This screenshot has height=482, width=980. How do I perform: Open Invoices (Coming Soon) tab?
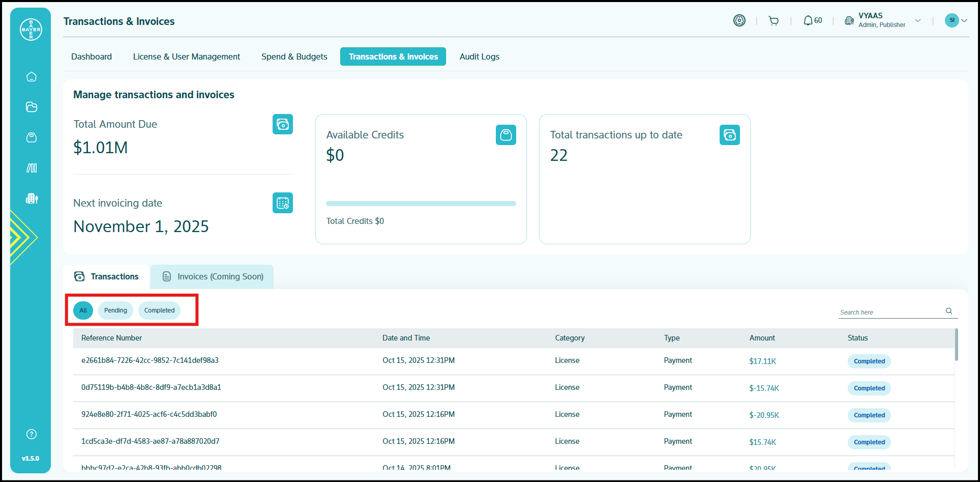(213, 277)
